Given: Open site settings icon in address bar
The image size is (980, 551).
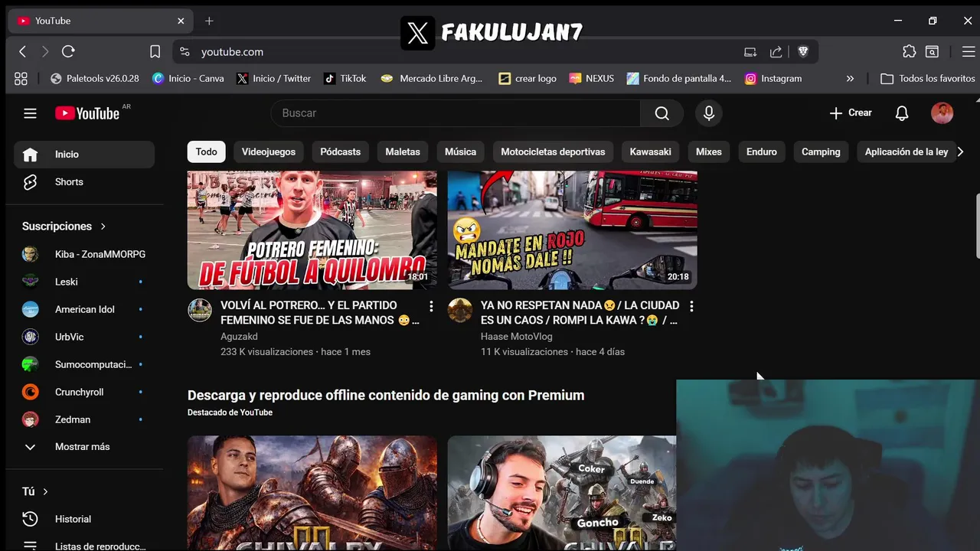Looking at the screenshot, I should point(184,52).
